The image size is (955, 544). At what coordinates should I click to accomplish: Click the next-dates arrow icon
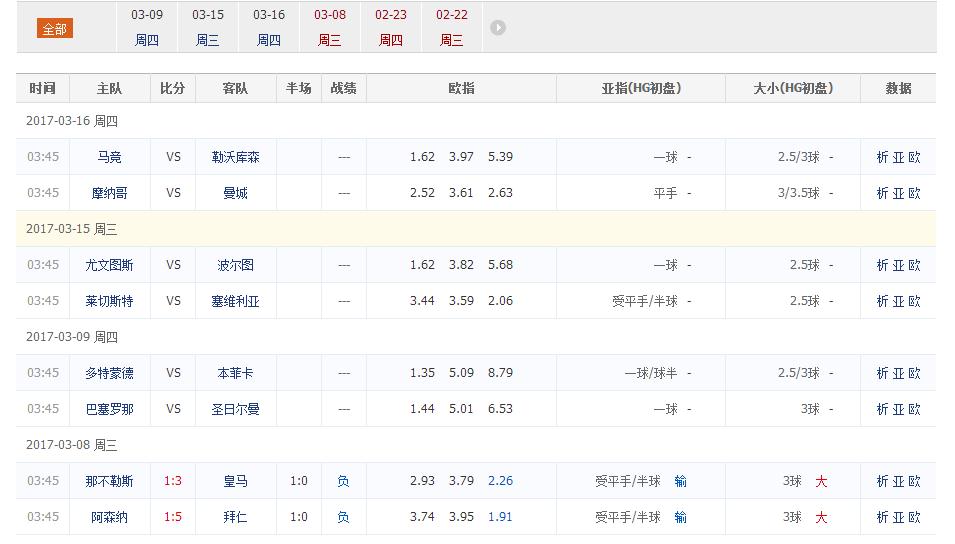(498, 27)
